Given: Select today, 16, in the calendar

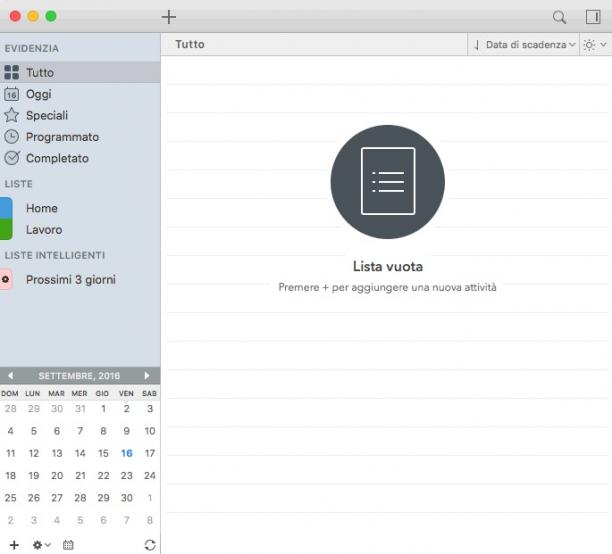Looking at the screenshot, I should pos(126,453).
